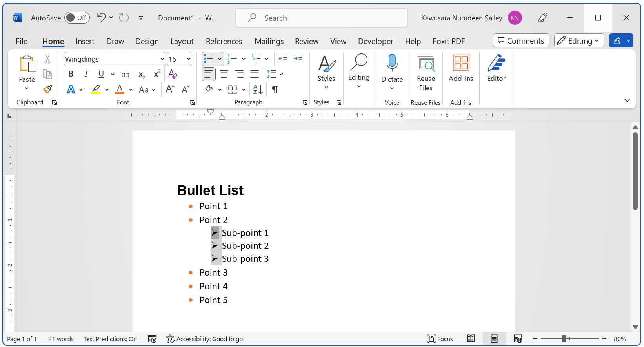Open the Customize Quick Access Toolbar dropdown
The width and height of the screenshot is (644, 347).
pos(141,18)
